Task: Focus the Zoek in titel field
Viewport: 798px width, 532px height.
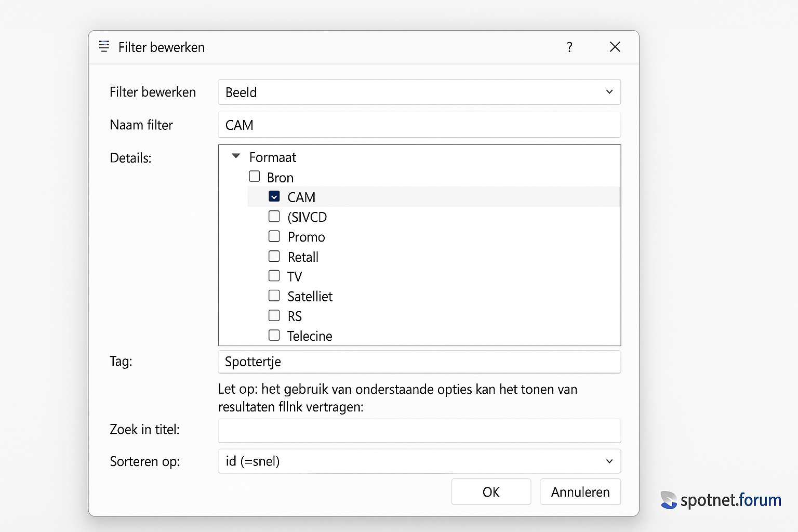Action: [x=419, y=431]
